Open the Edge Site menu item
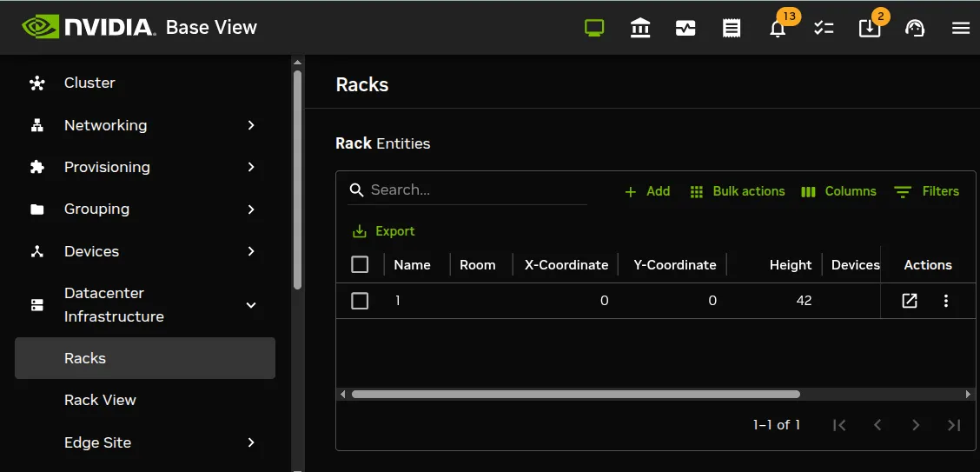980x472 pixels. (97, 442)
